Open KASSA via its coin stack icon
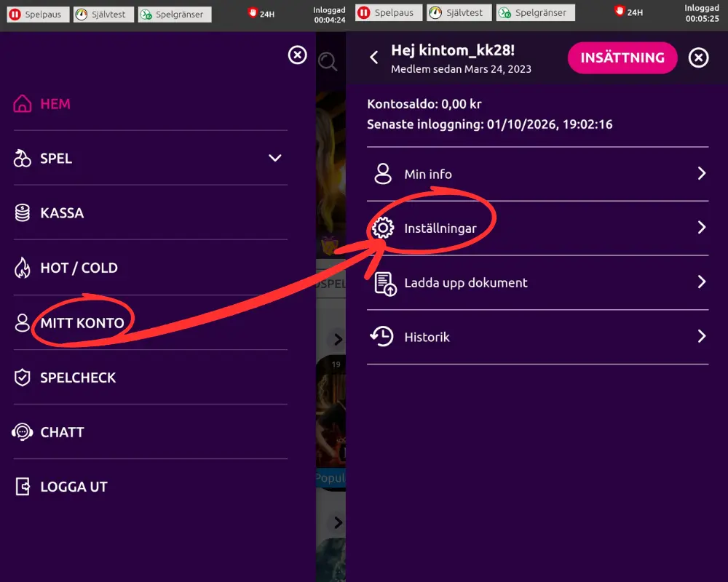 click(x=23, y=213)
